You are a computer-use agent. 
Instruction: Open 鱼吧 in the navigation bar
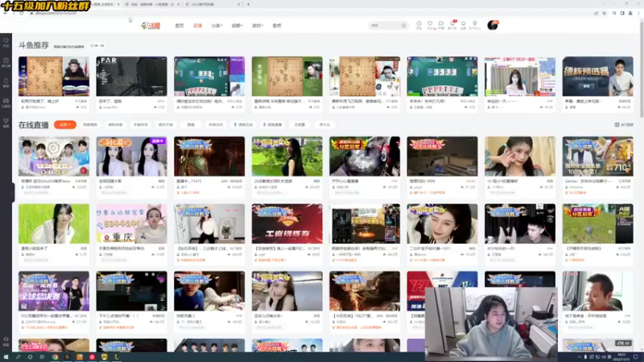(x=277, y=26)
